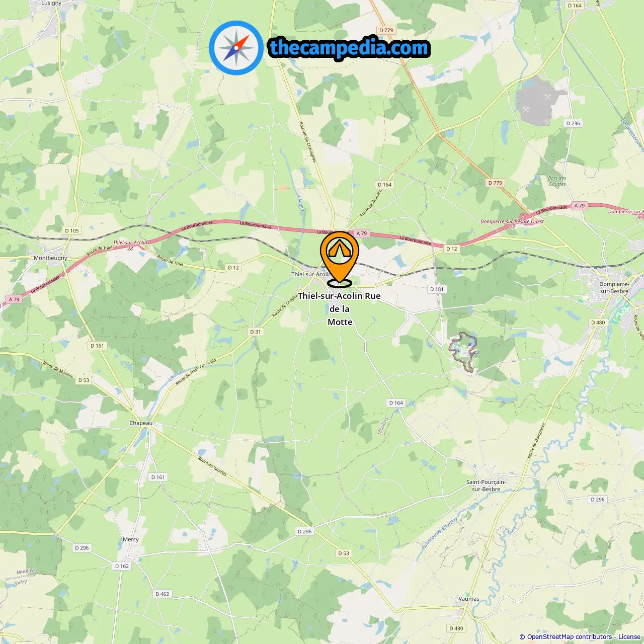Click the blue compass logo icon
Viewport: 644px width, 644px height.
[x=236, y=48]
